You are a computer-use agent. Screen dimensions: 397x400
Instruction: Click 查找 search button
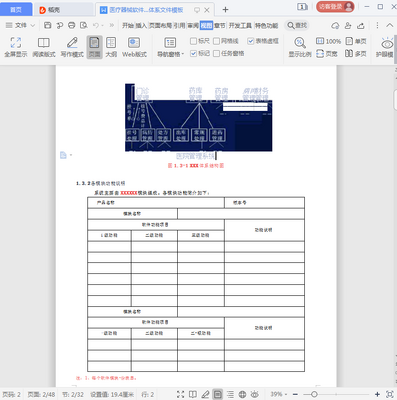[x=297, y=25]
